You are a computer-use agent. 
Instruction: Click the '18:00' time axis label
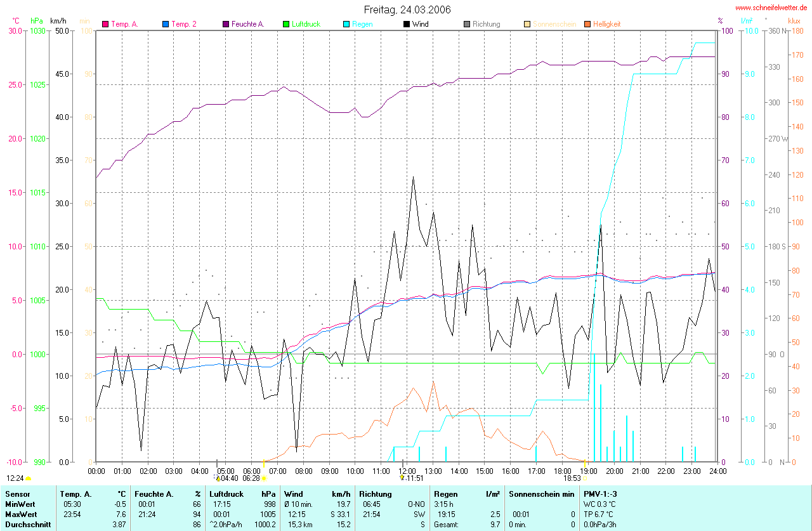tap(562, 471)
